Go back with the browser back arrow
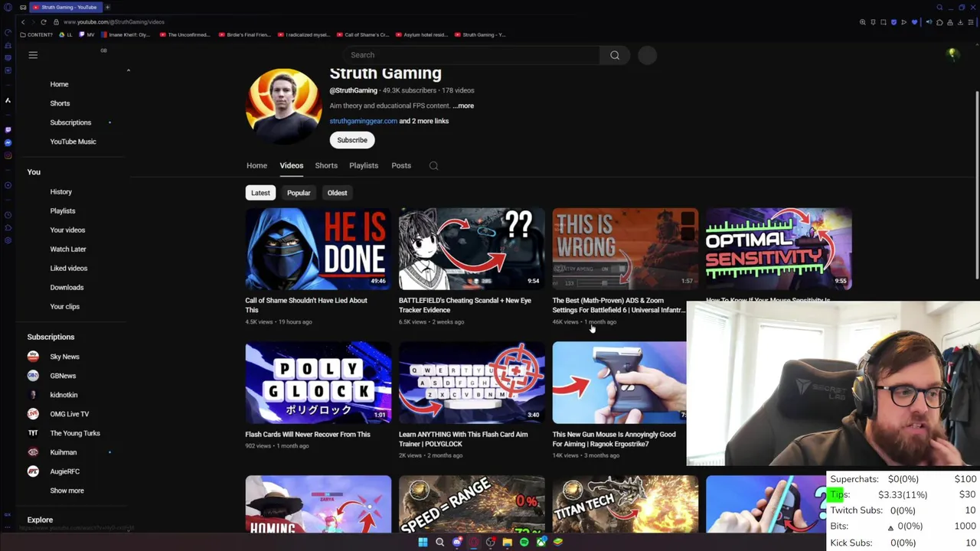 click(x=23, y=22)
